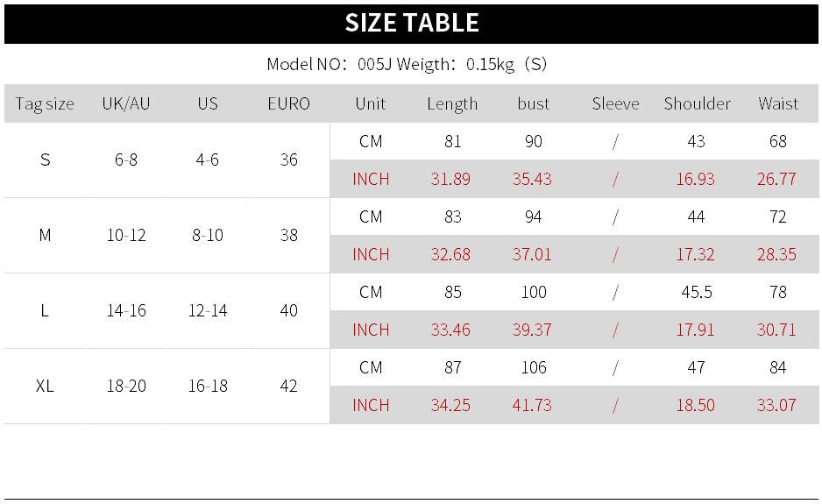The width and height of the screenshot is (822, 504).
Task: Select the Sleeve column header
Action: click(615, 103)
